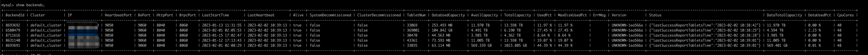Select backend ID 8693692

click(13, 25)
